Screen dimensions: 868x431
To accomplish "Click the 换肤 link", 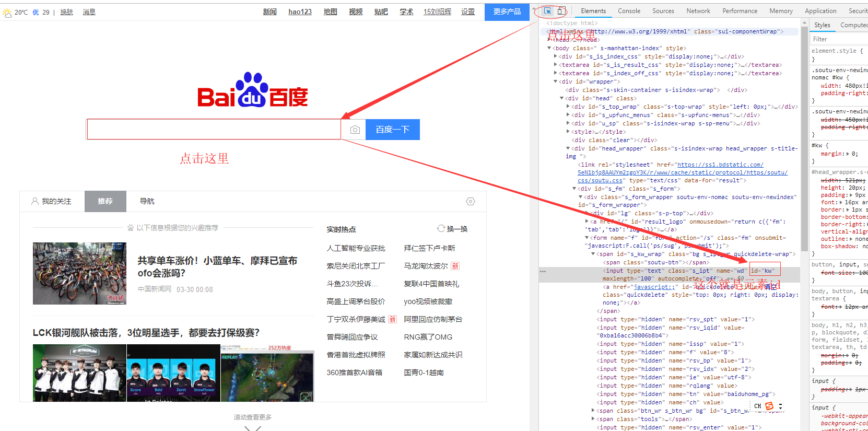I will 66,12.
